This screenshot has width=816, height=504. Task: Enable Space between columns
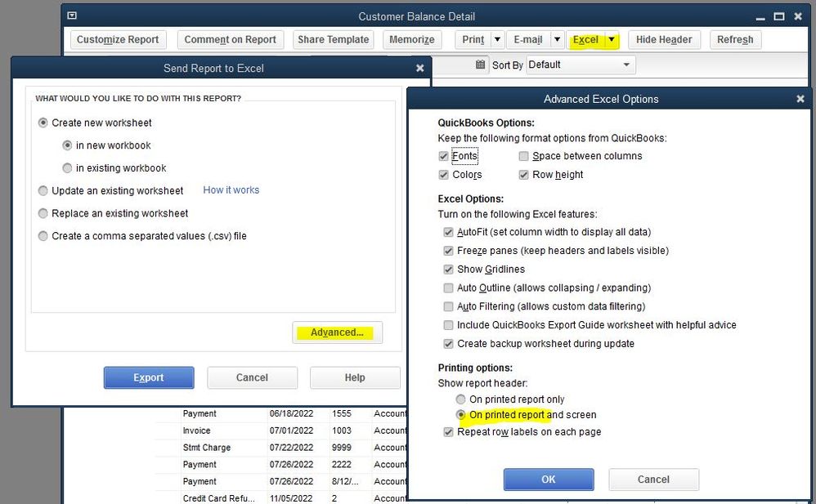pos(523,156)
